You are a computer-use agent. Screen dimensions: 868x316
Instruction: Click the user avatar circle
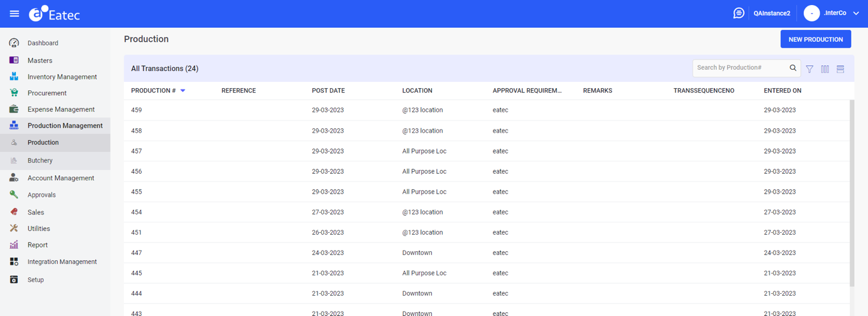coord(811,13)
